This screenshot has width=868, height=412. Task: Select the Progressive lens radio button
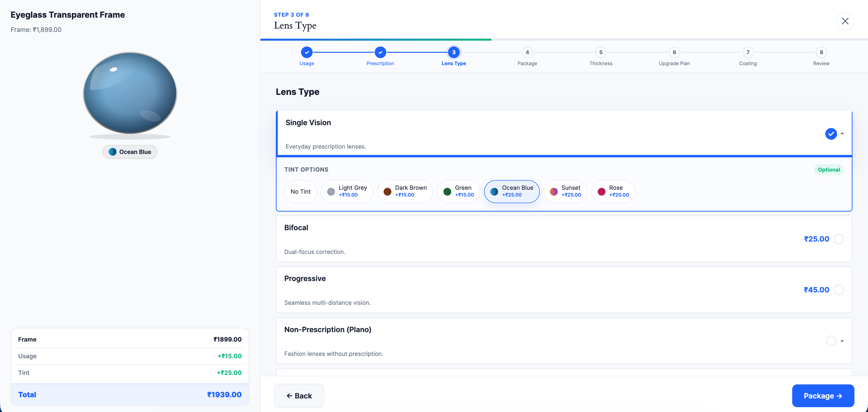coord(839,289)
